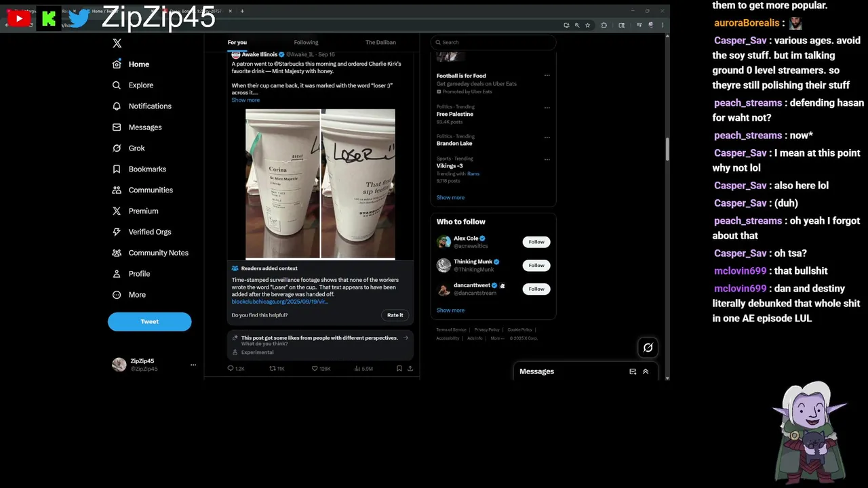This screenshot has width=868, height=488.
Task: Open Messages via its envelope icon
Action: [117, 127]
